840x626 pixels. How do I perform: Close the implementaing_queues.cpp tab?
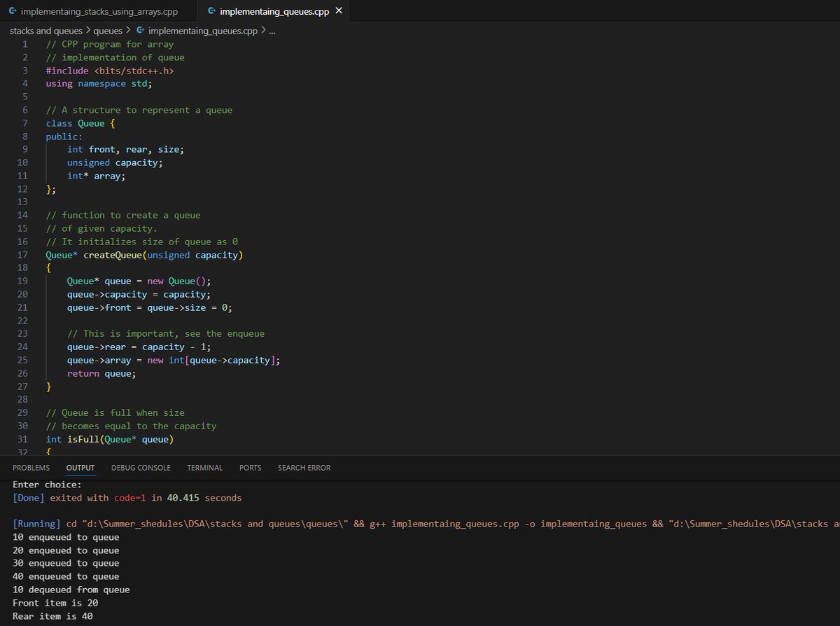339,12
